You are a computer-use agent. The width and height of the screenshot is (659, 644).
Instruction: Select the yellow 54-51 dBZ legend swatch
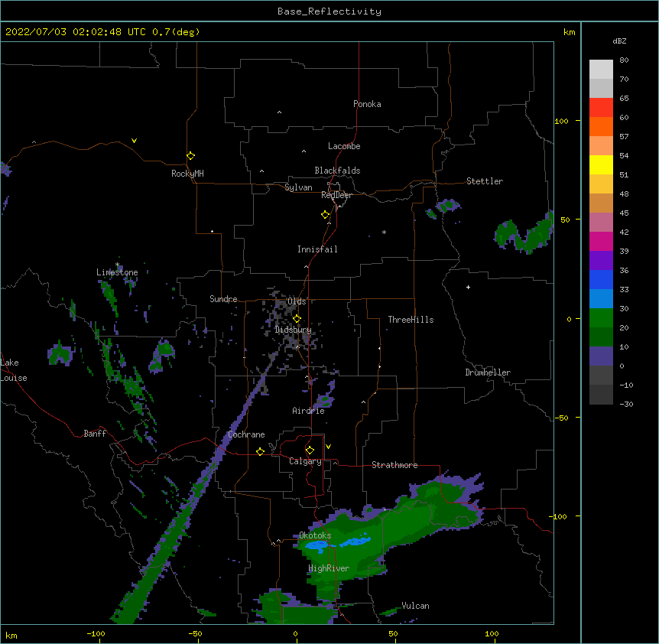tap(601, 164)
